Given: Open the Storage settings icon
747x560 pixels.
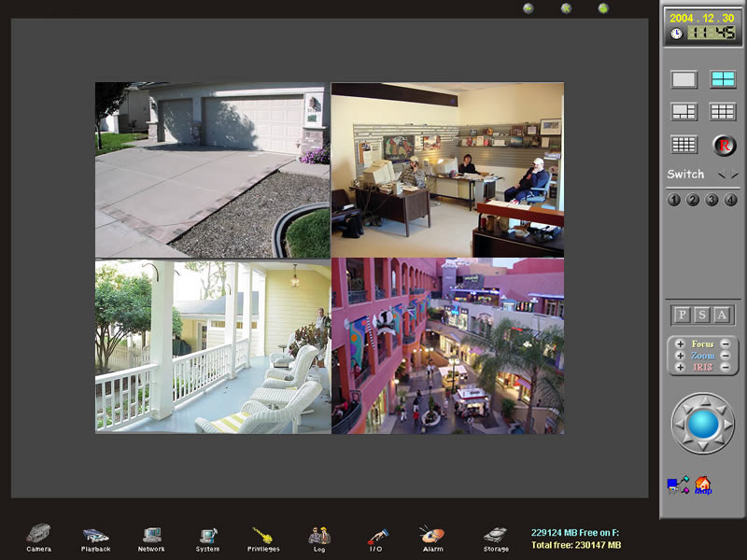Looking at the screenshot, I should tap(496, 536).
